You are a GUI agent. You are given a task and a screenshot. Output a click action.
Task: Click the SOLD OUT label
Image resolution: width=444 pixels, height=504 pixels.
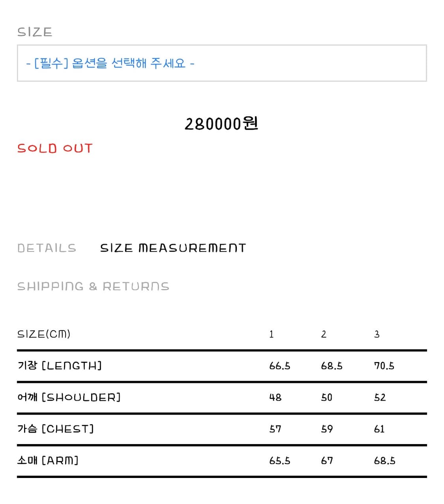click(54, 148)
